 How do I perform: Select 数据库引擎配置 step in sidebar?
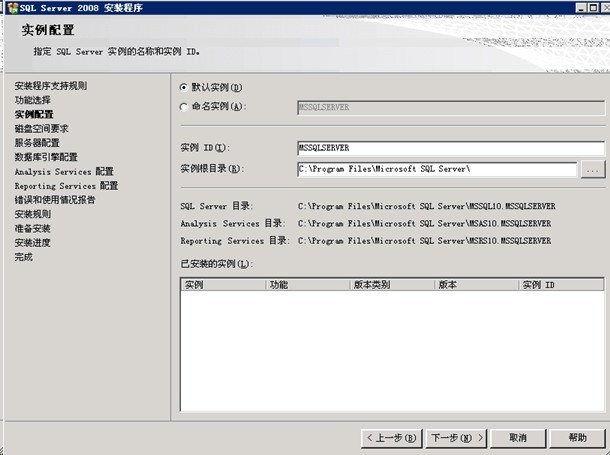(x=46, y=157)
